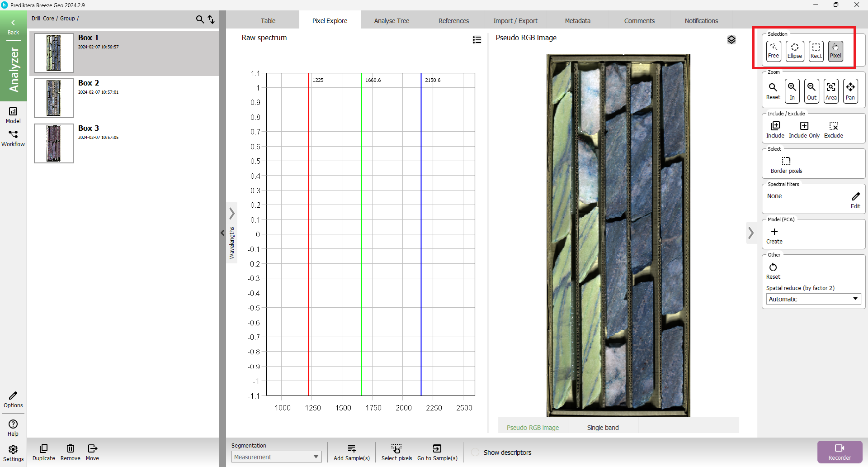Choose the Ellipse selection tool
868x467 pixels.
pyautogui.click(x=794, y=51)
